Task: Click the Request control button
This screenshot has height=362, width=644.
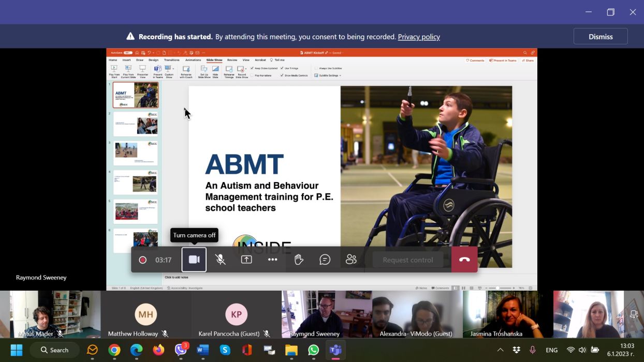Action: (408, 260)
